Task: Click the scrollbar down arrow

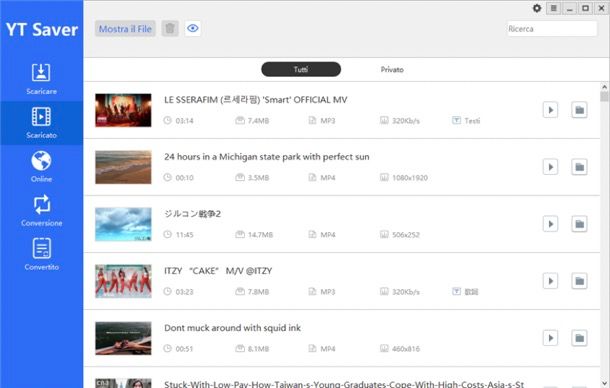Action: tap(604, 383)
